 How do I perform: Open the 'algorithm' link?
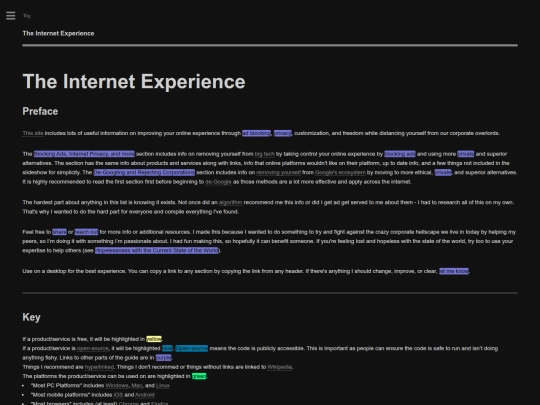(x=230, y=202)
